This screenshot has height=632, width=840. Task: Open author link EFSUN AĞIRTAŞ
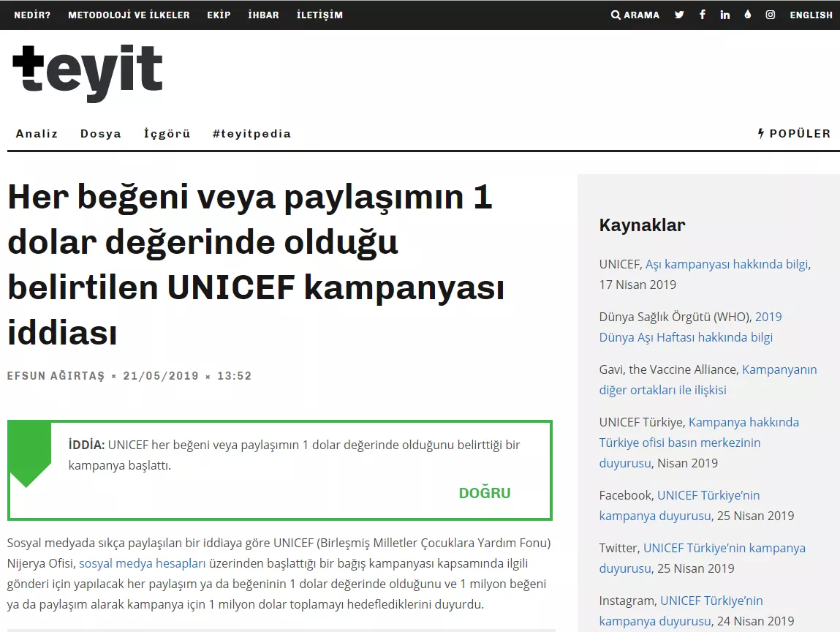56,376
